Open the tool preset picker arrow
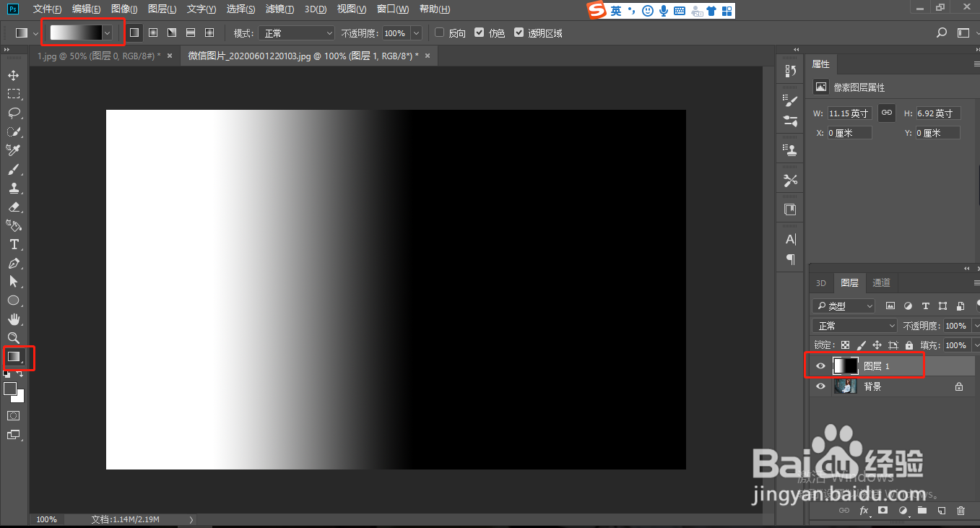The image size is (980, 528). (x=35, y=33)
